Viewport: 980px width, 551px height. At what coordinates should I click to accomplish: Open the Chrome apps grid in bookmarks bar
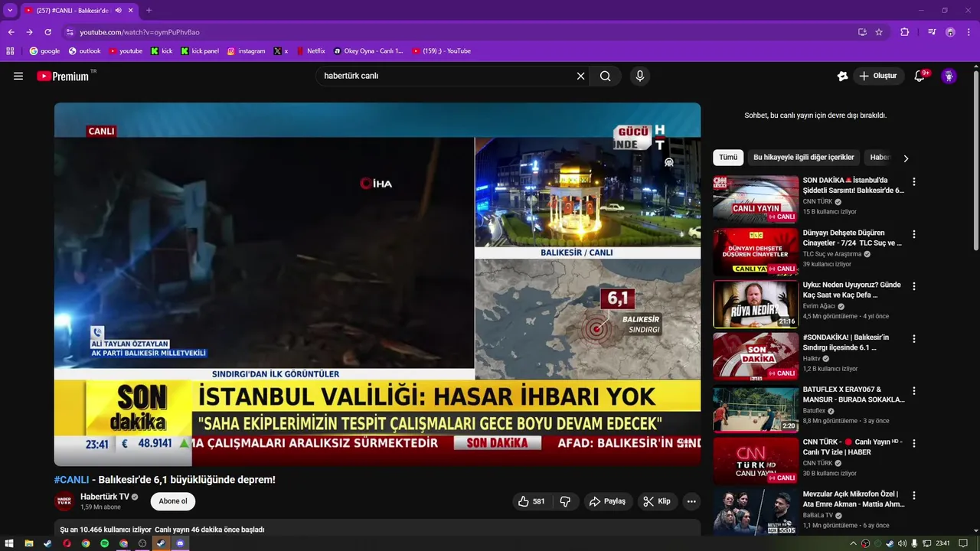[10, 51]
